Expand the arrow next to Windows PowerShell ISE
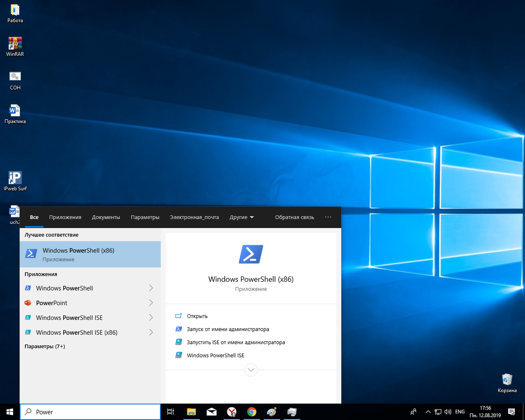The width and height of the screenshot is (525, 420). [151, 318]
